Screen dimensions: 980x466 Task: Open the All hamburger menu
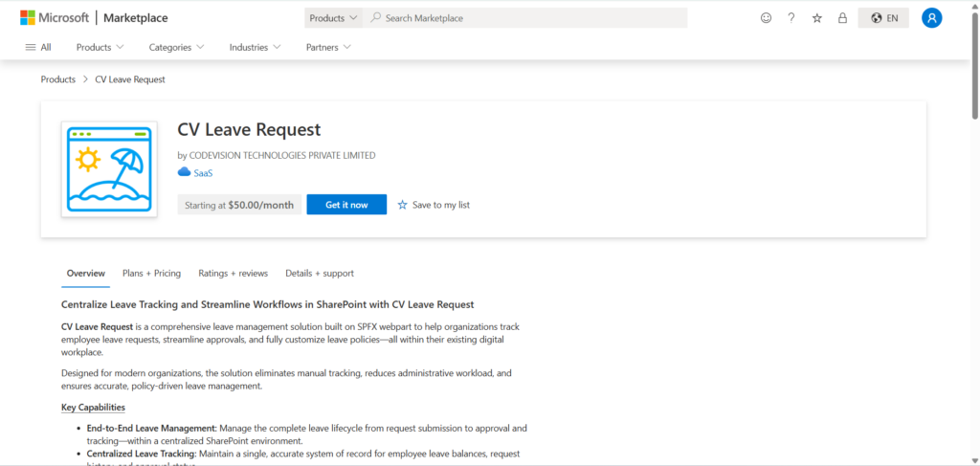click(38, 47)
